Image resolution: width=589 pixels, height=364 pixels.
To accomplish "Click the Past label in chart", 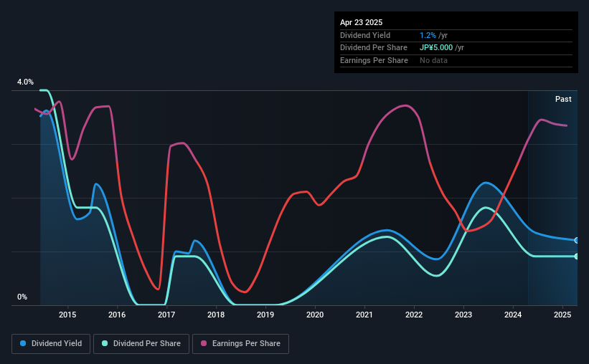I will coord(563,99).
